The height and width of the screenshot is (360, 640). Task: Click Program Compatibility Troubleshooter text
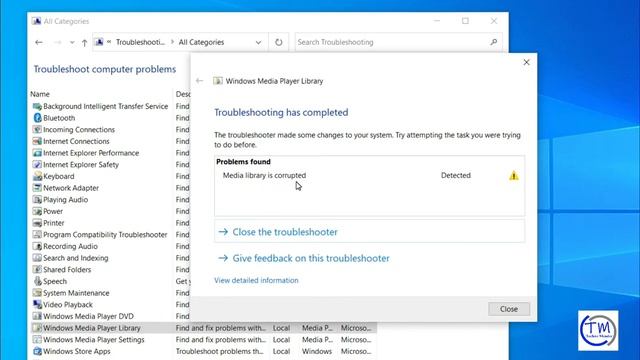click(105, 235)
